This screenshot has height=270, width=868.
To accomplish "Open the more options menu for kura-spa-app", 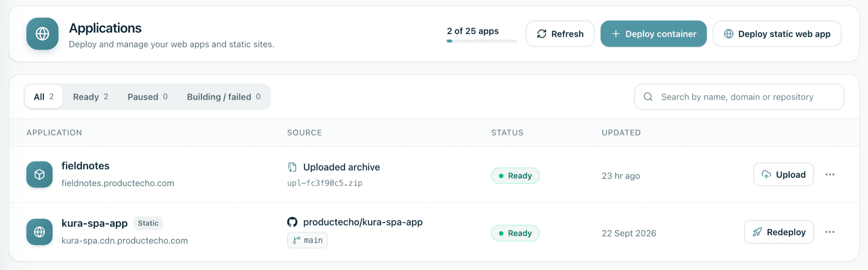I will tap(830, 232).
